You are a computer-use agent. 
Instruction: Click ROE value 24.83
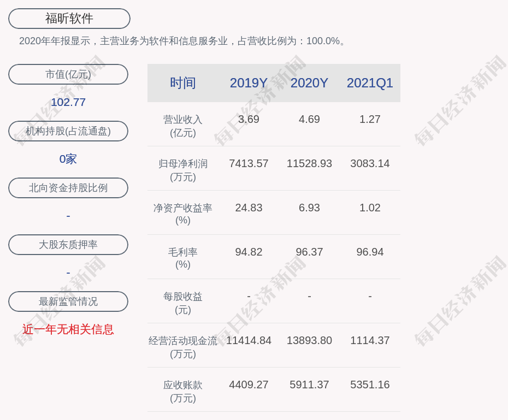pos(249,208)
